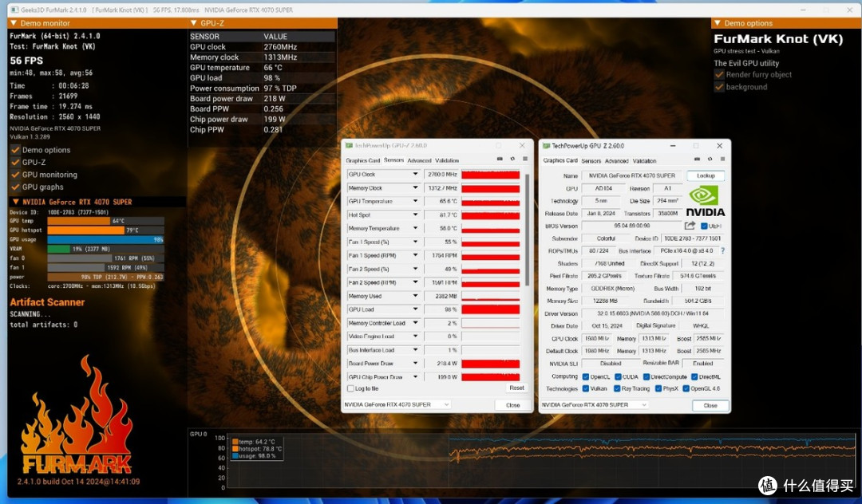Open the hamburger menu in GPU-Z Sensors window

point(525,159)
